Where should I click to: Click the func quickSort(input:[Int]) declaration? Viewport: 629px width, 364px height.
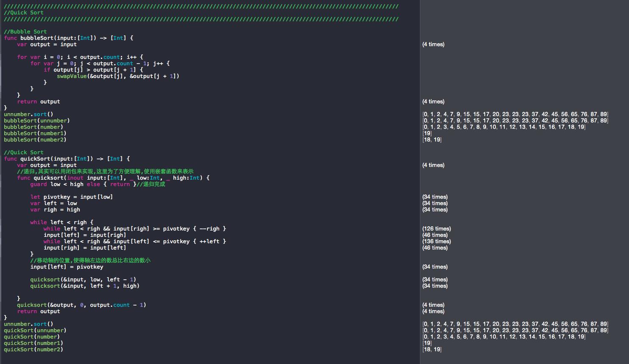click(x=67, y=159)
